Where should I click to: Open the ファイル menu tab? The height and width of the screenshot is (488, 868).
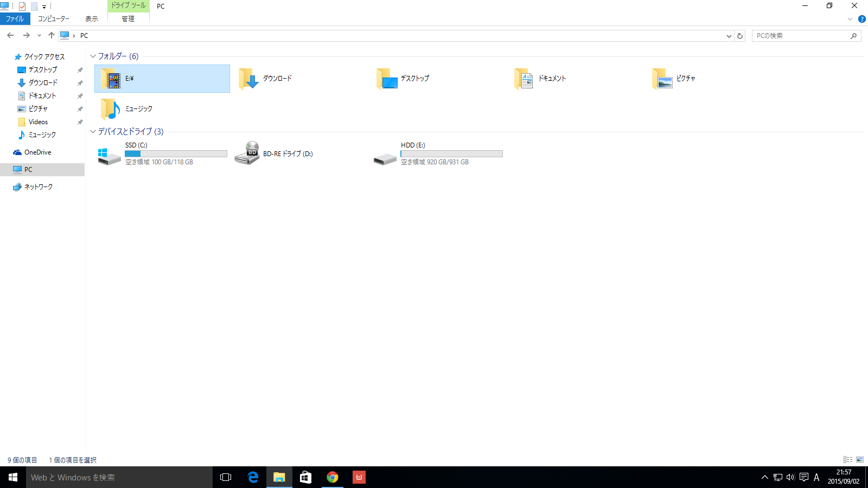click(15, 19)
